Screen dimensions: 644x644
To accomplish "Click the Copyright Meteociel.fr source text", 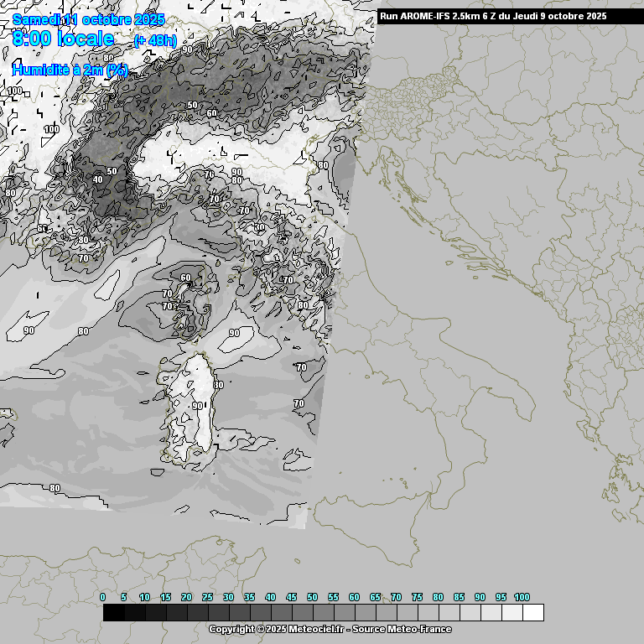I will click(x=330, y=629).
